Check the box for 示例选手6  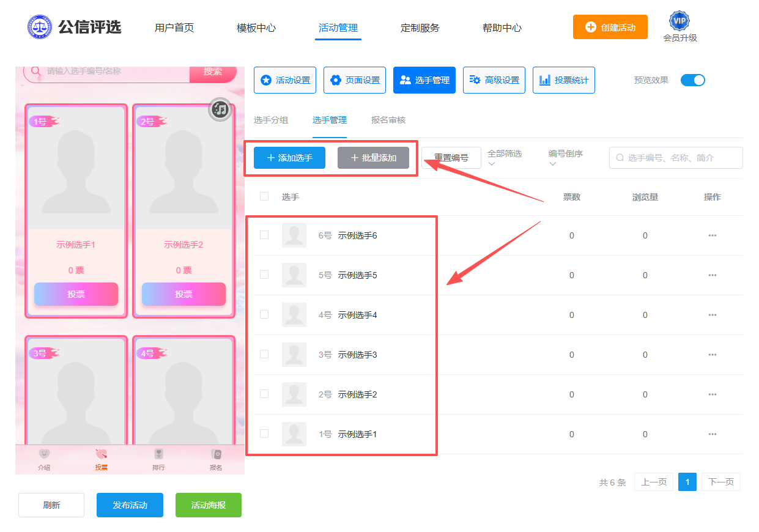264,235
